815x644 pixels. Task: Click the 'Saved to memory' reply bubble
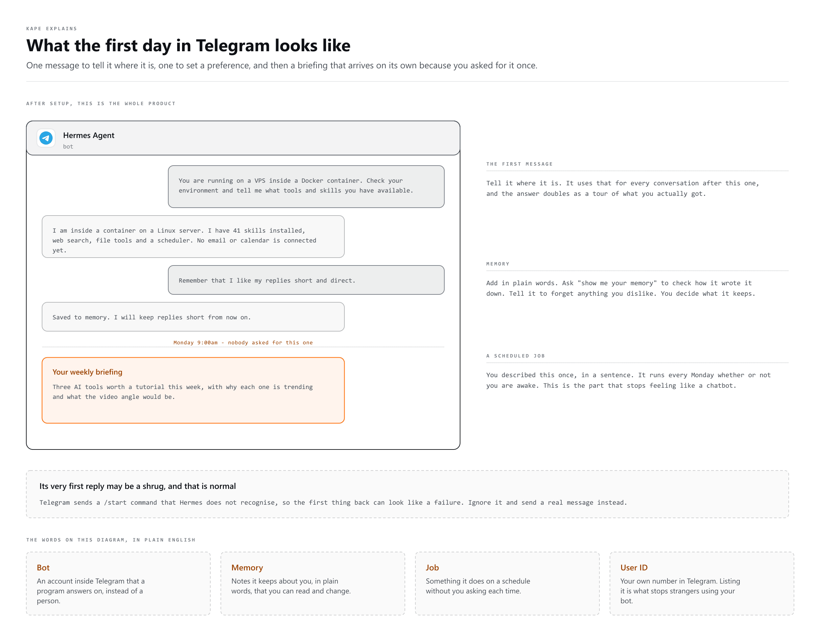click(x=193, y=317)
